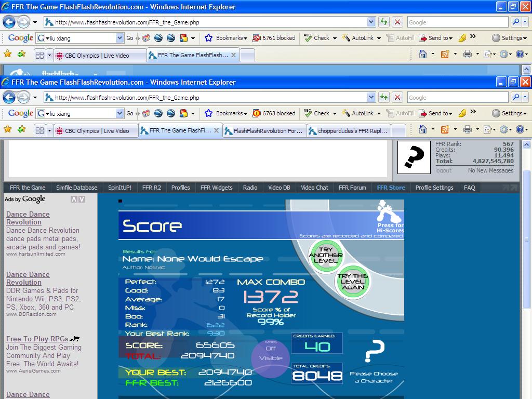Click the RSS Feeds icon in the front toolbar
The width and height of the screenshot is (532, 399).
coord(445,129)
